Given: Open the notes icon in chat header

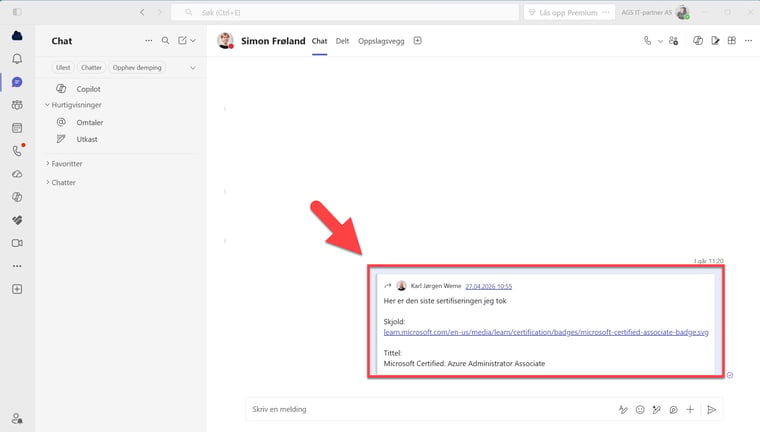Looking at the screenshot, I should pos(715,41).
